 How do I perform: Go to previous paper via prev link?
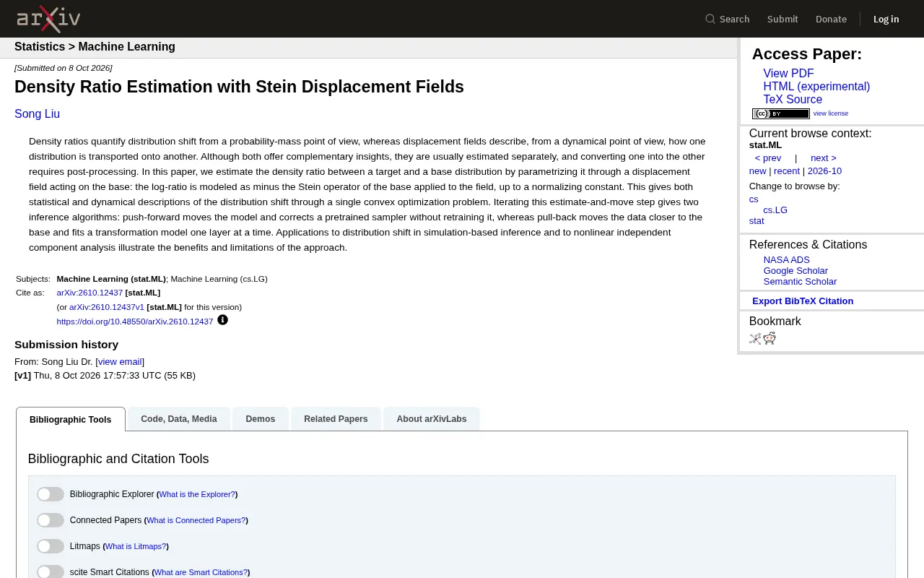[x=768, y=158]
